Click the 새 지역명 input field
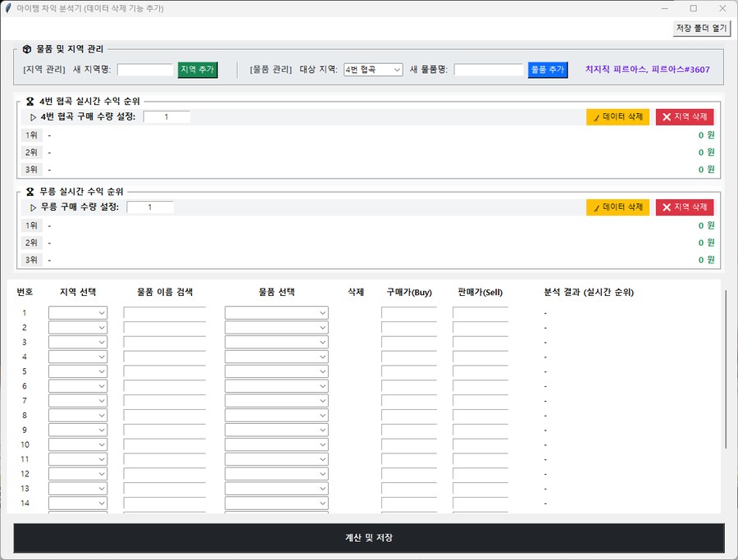Screen dimensions: 738x560 146,70
